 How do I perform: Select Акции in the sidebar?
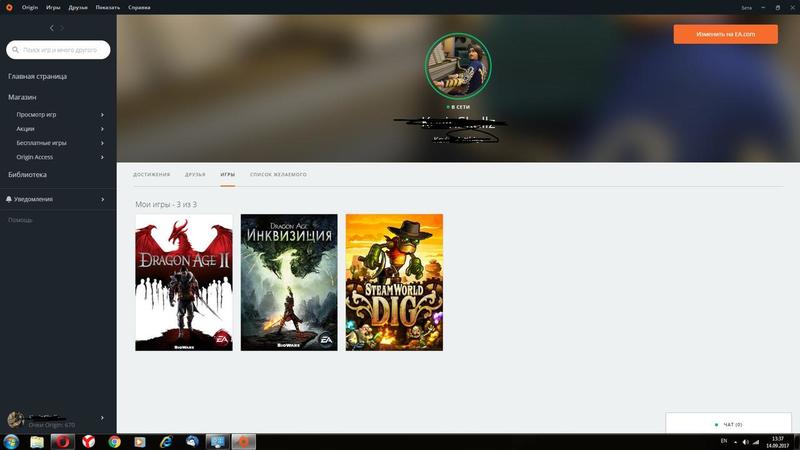click(x=25, y=129)
